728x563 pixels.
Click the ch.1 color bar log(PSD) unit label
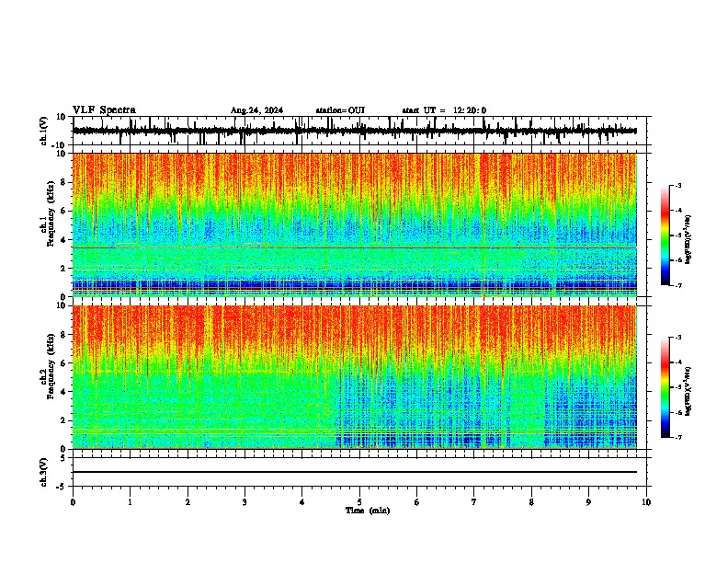coord(688,239)
